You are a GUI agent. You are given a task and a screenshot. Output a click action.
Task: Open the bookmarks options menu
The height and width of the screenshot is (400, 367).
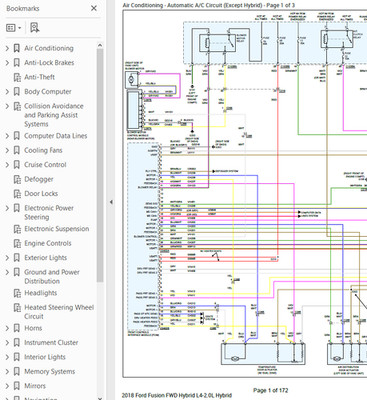(x=14, y=28)
